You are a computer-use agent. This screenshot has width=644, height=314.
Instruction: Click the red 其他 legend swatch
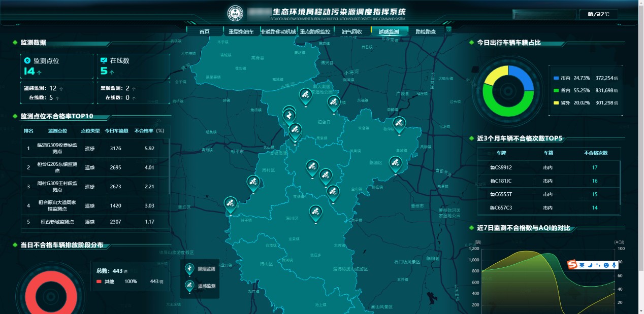(99, 282)
